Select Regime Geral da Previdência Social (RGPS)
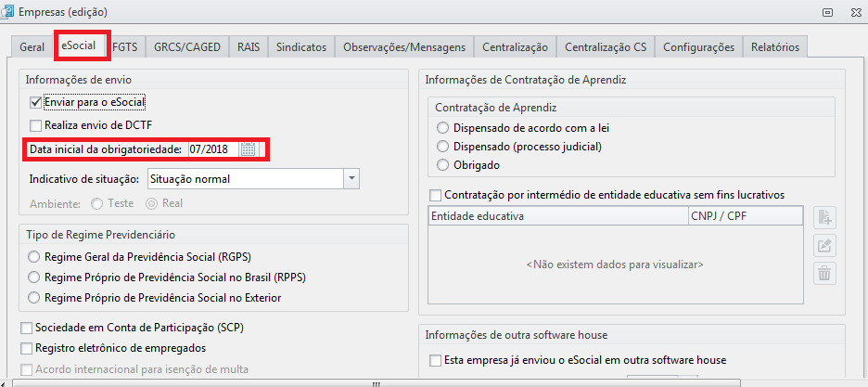868x387 pixels. (x=35, y=257)
